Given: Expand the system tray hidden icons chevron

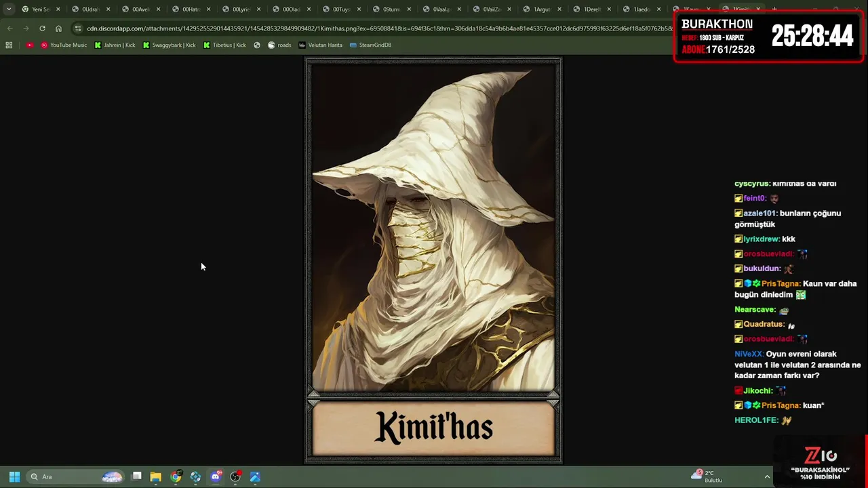Looking at the screenshot, I should (767, 476).
